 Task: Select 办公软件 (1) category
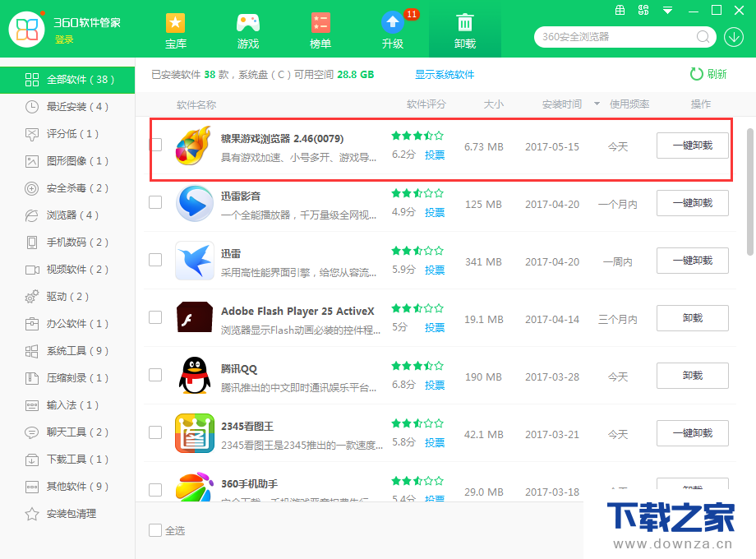click(67, 324)
